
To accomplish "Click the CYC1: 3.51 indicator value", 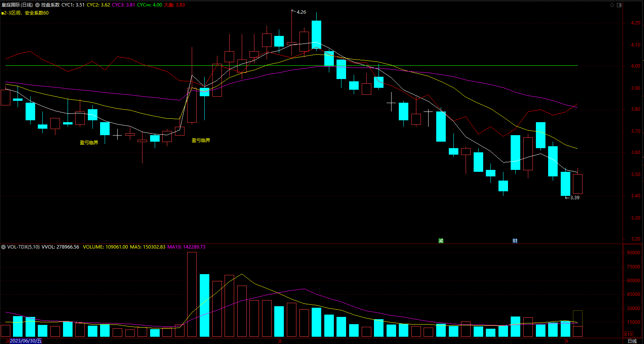I will pyautogui.click(x=73, y=5).
